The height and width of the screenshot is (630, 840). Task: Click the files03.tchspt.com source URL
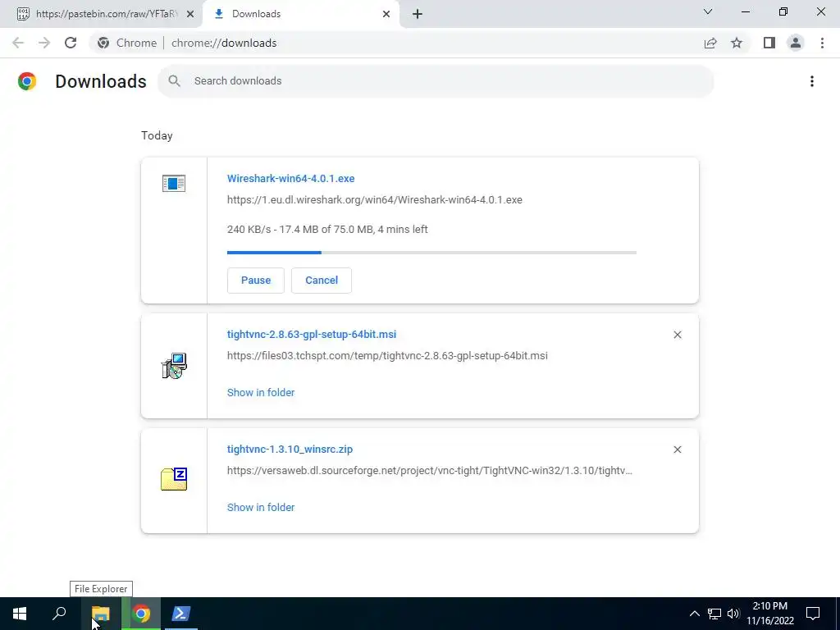point(387,356)
